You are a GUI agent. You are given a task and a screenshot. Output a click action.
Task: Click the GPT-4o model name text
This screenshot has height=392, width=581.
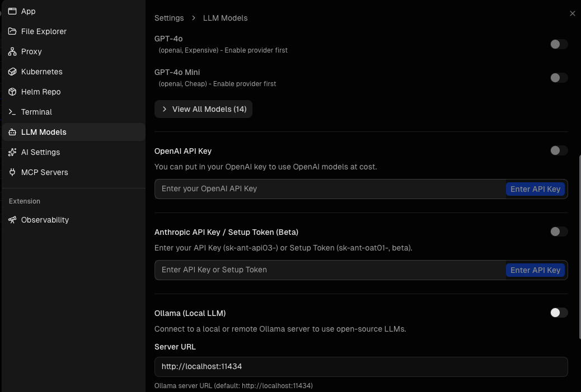(x=168, y=39)
